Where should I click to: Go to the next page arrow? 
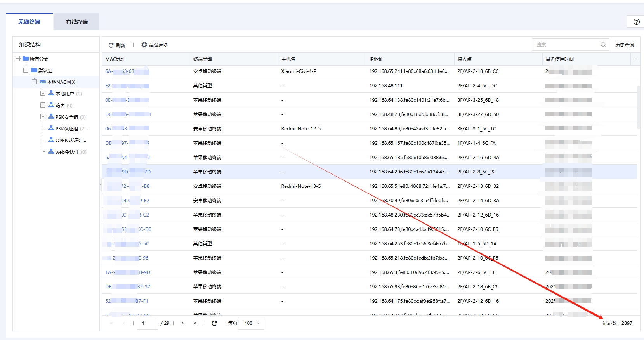(x=183, y=323)
